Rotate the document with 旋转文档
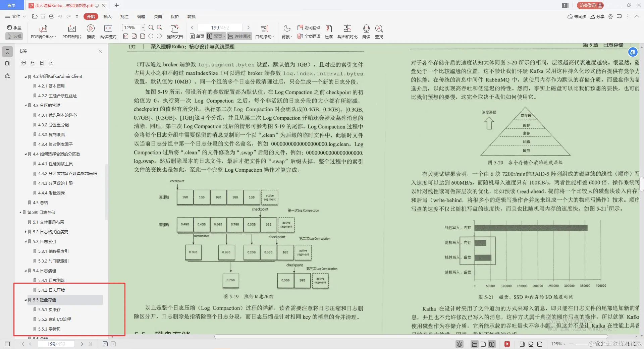 [174, 31]
